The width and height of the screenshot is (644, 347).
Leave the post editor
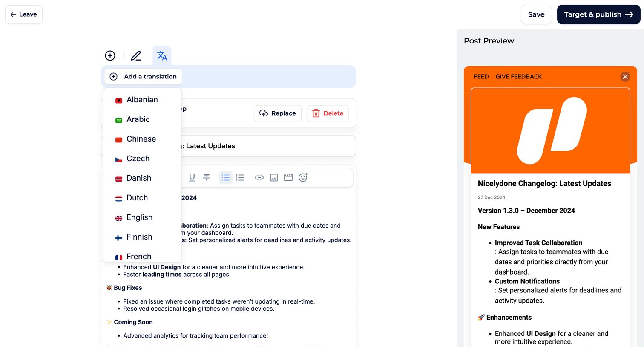[x=24, y=14]
